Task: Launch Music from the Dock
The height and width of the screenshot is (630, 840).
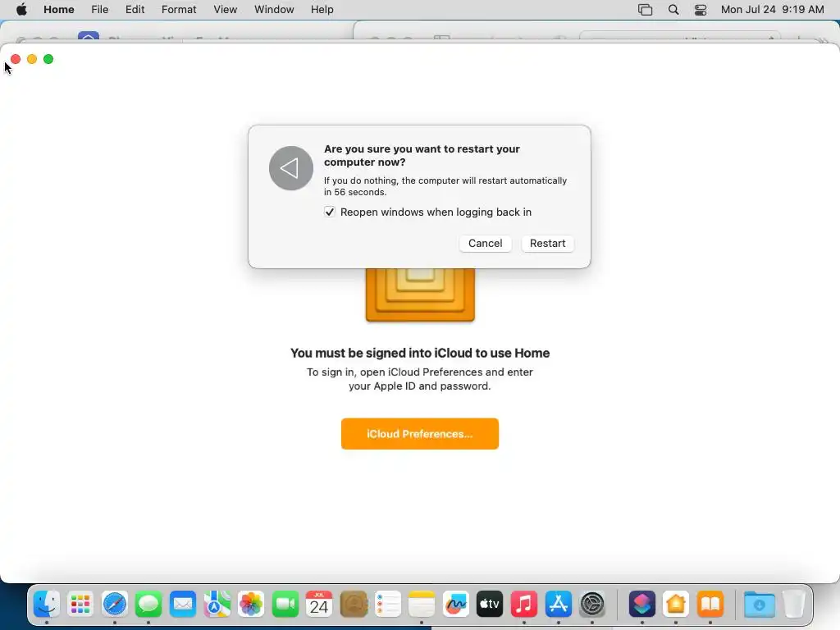Action: click(524, 605)
